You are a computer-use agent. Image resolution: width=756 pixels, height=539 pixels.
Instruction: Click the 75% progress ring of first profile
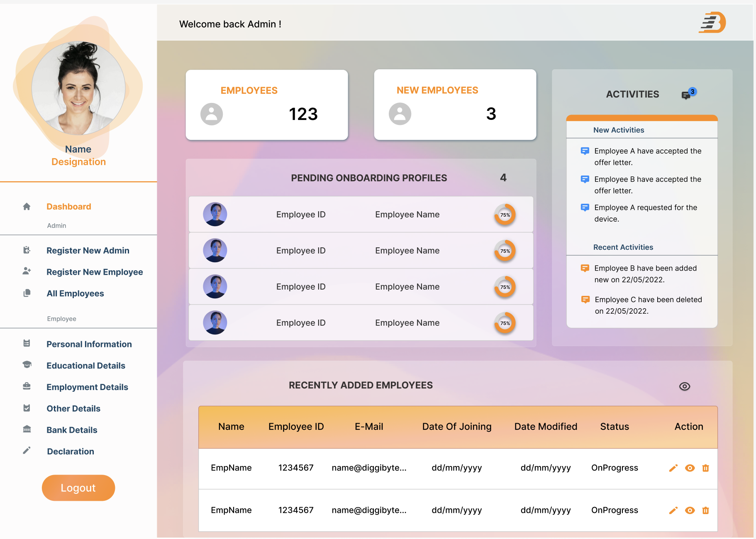505,215
